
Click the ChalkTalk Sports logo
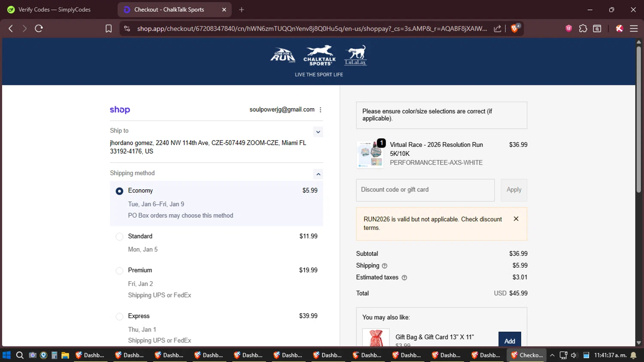(319, 55)
